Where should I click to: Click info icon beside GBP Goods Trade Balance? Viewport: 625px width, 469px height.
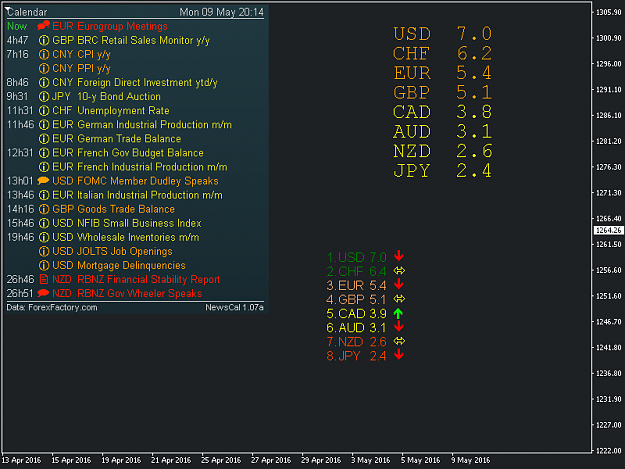[x=44, y=209]
